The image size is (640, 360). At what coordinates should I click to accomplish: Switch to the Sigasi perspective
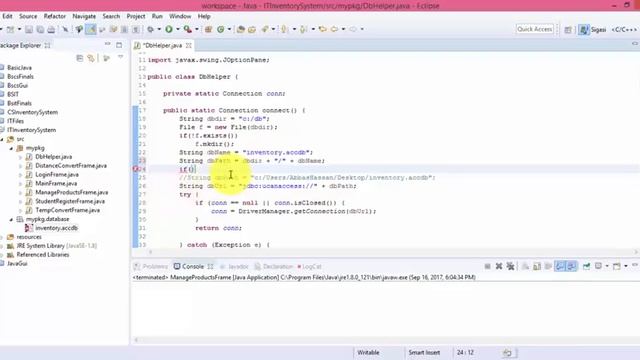pyautogui.click(x=592, y=29)
